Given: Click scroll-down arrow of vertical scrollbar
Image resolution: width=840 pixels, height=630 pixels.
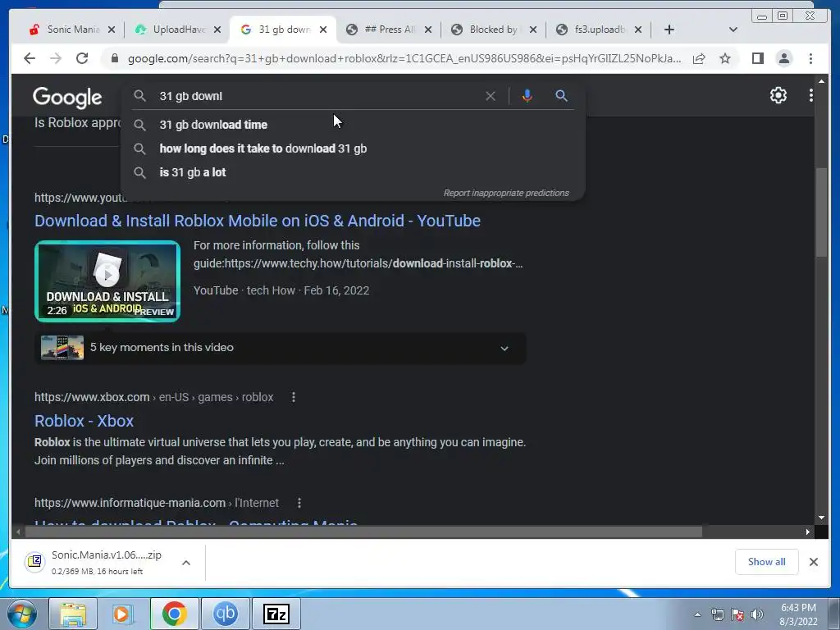Looking at the screenshot, I should point(821,518).
